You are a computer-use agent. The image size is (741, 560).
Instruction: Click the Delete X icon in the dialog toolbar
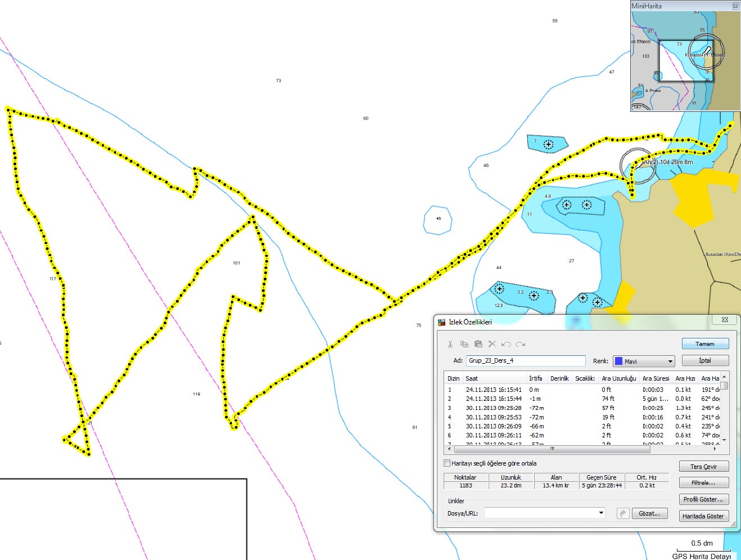(x=492, y=344)
